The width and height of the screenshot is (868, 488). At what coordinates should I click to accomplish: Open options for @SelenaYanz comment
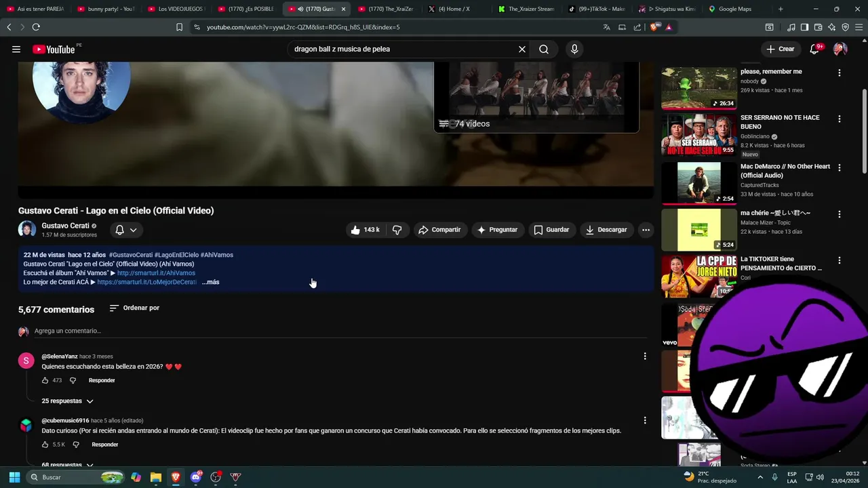click(x=645, y=356)
